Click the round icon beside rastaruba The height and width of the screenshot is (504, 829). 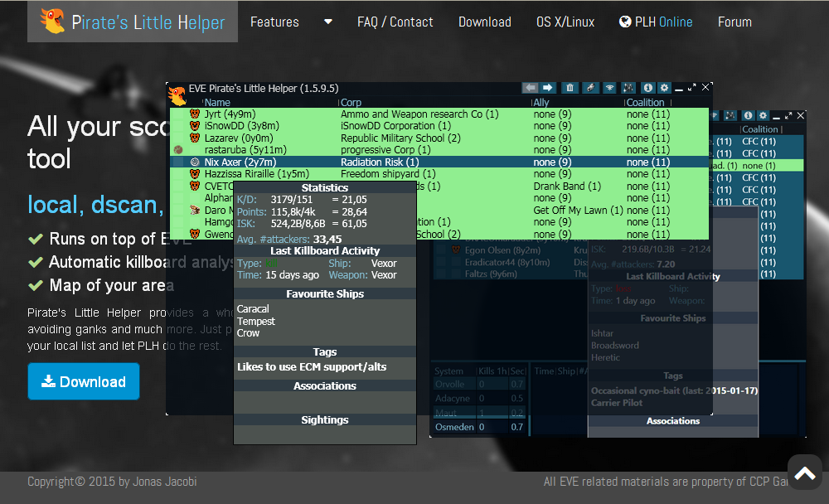[x=178, y=150]
